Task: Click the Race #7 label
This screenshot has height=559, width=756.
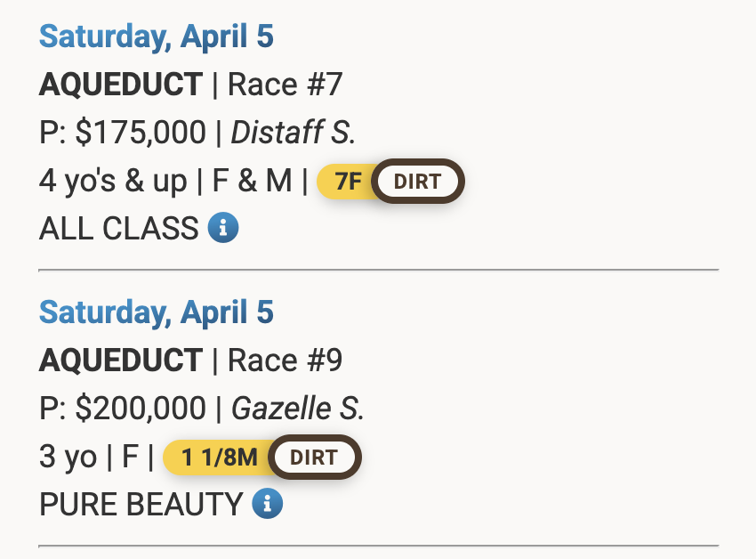Action: pyautogui.click(x=285, y=85)
